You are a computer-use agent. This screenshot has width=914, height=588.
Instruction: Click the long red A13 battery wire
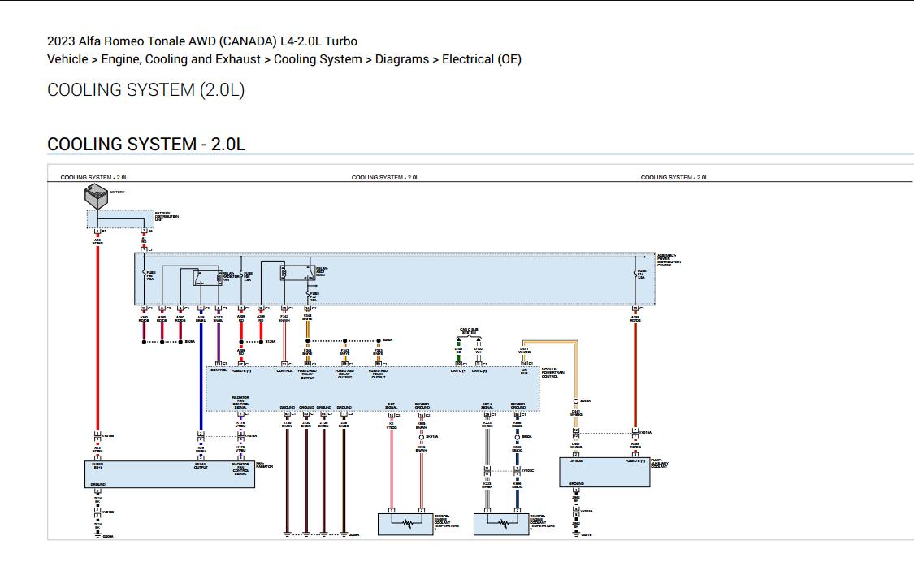97,338
